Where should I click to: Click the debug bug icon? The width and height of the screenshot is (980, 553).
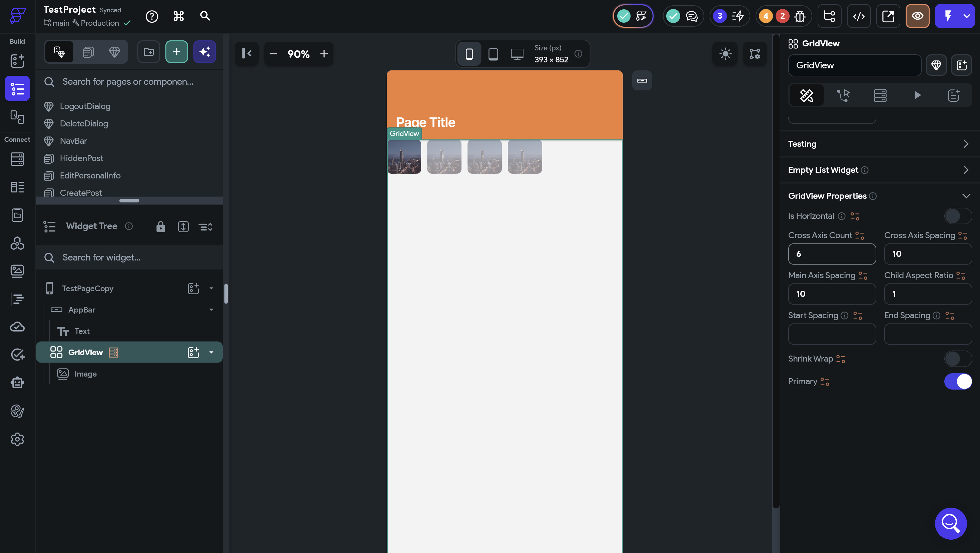(x=800, y=16)
